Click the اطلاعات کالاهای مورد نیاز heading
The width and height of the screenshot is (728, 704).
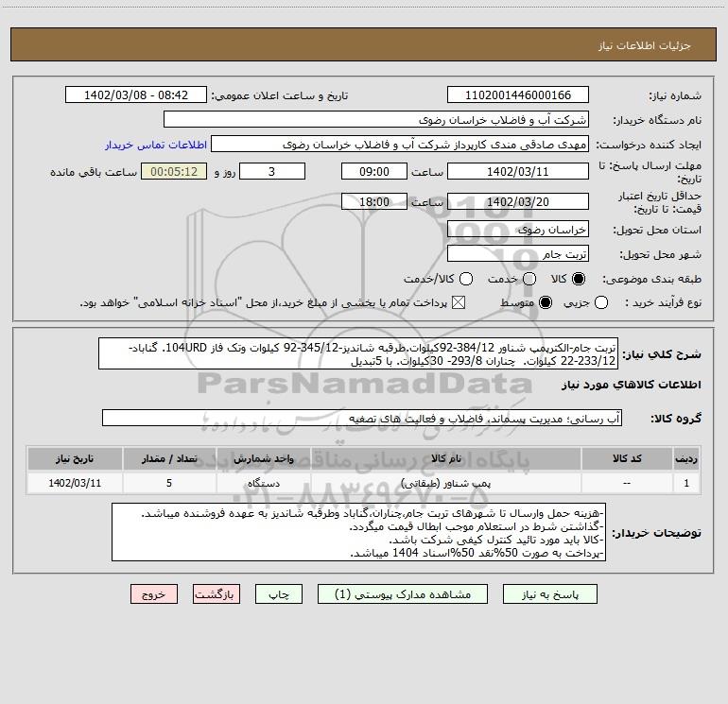pyautogui.click(x=632, y=385)
